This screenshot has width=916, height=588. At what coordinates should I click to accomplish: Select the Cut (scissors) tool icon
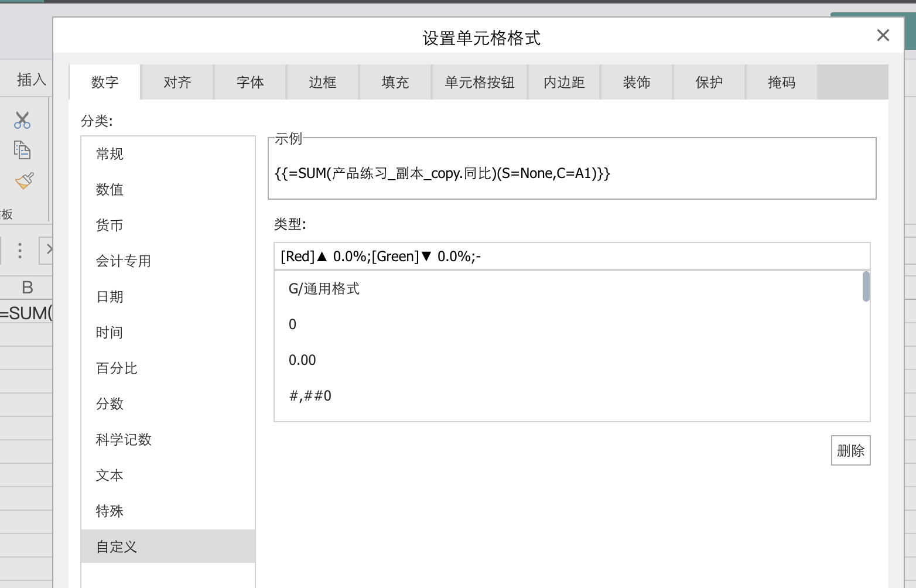(22, 119)
